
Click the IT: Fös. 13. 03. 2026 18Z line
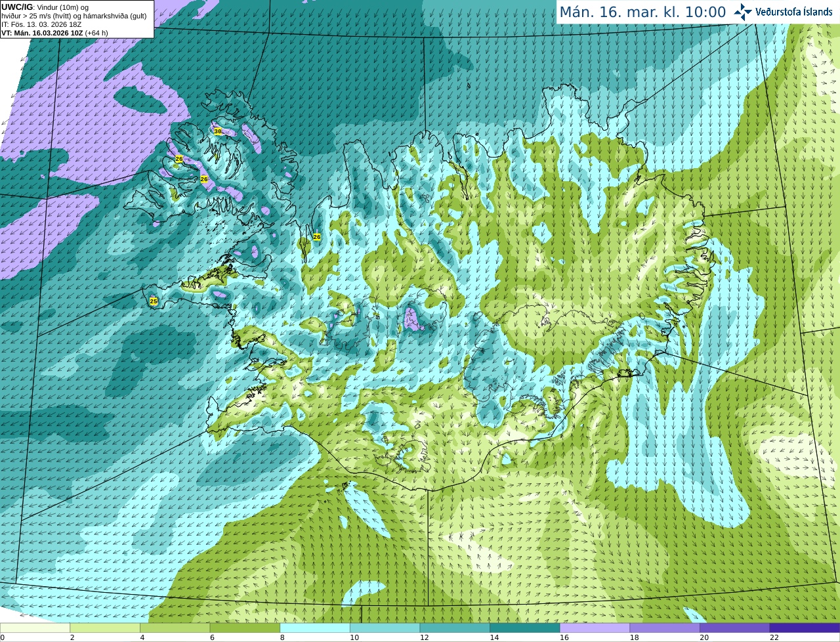coord(41,24)
